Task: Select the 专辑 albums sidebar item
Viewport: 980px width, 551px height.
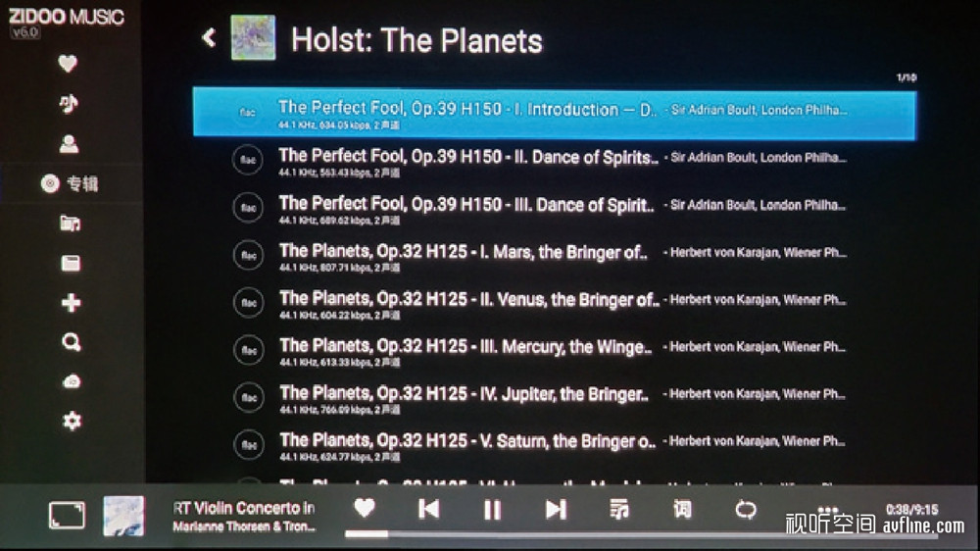Action: point(70,184)
